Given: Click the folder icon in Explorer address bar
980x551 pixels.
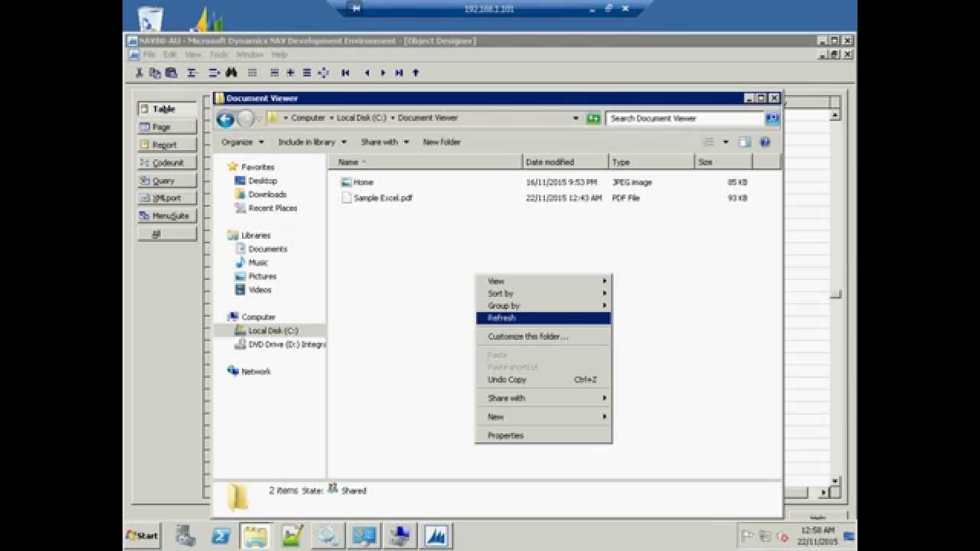Looking at the screenshot, I should point(272,118).
